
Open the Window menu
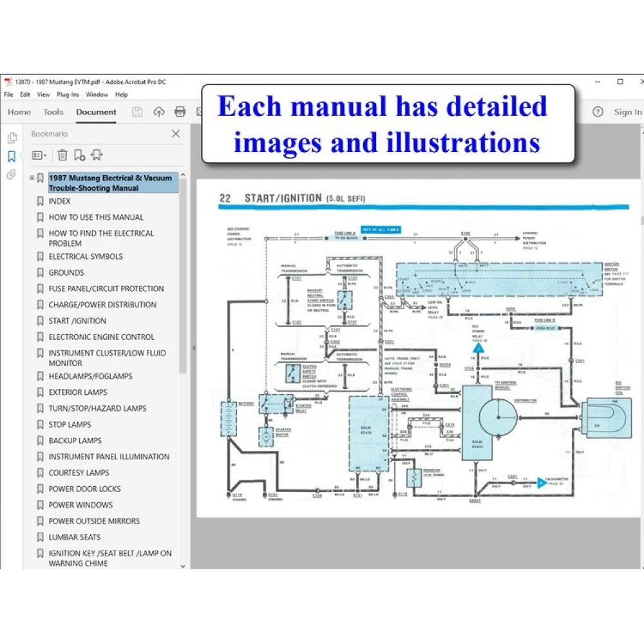click(97, 95)
